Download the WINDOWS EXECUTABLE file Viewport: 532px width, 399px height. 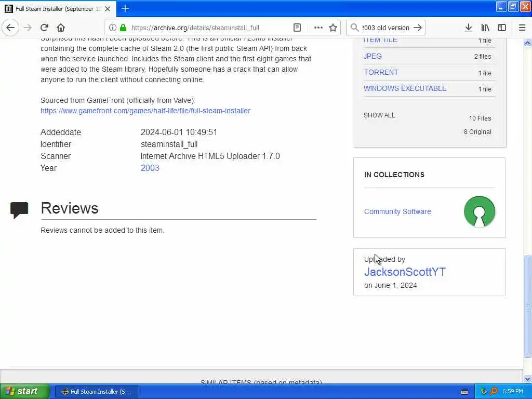click(405, 88)
